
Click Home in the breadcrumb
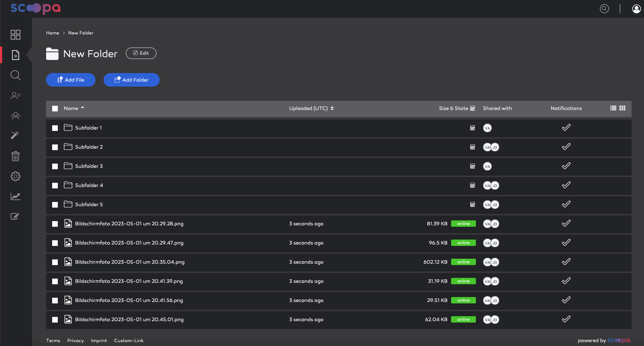click(52, 33)
